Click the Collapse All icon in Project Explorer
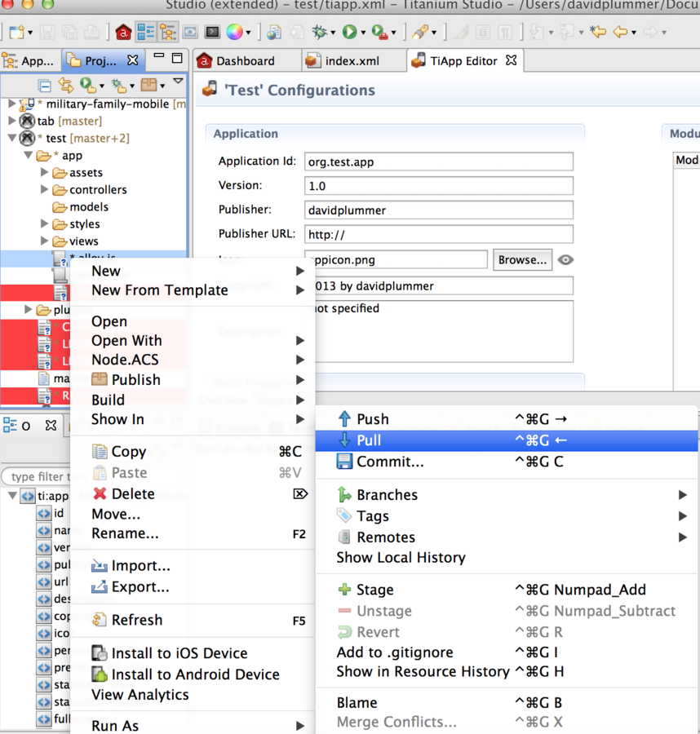This screenshot has width=700, height=734. 45,86
